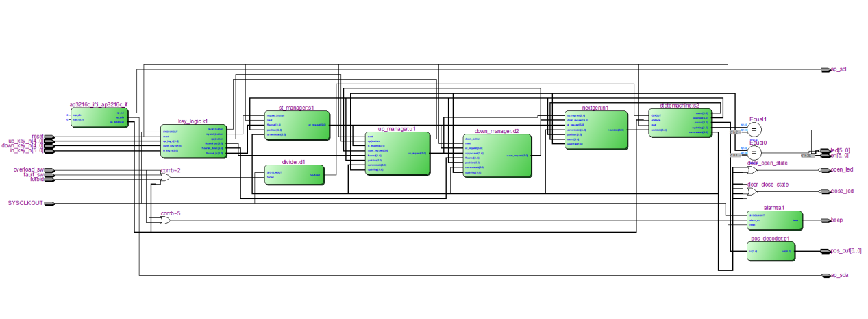Select the divider:d1 module block
The width and height of the screenshot is (868, 319).
(x=295, y=175)
